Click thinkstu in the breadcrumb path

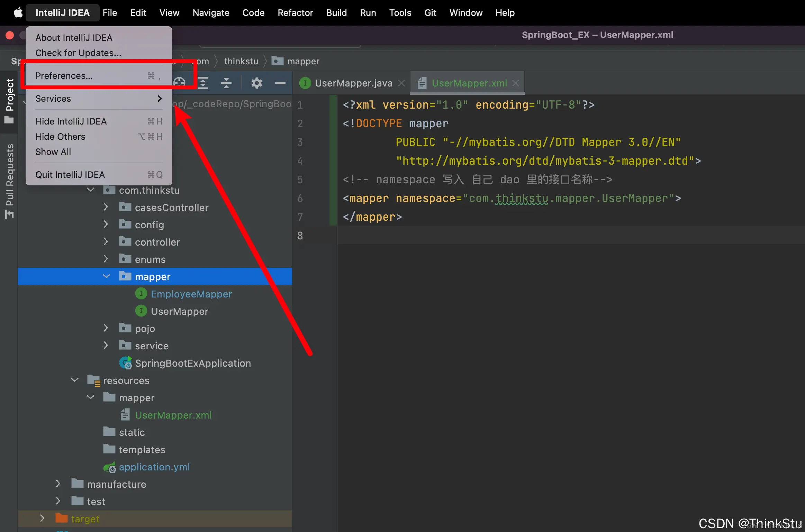(x=241, y=61)
